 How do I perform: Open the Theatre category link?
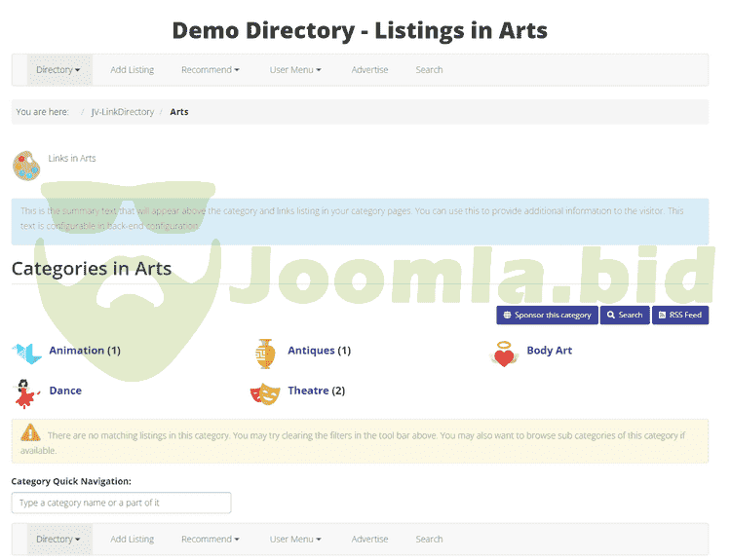pyautogui.click(x=308, y=392)
